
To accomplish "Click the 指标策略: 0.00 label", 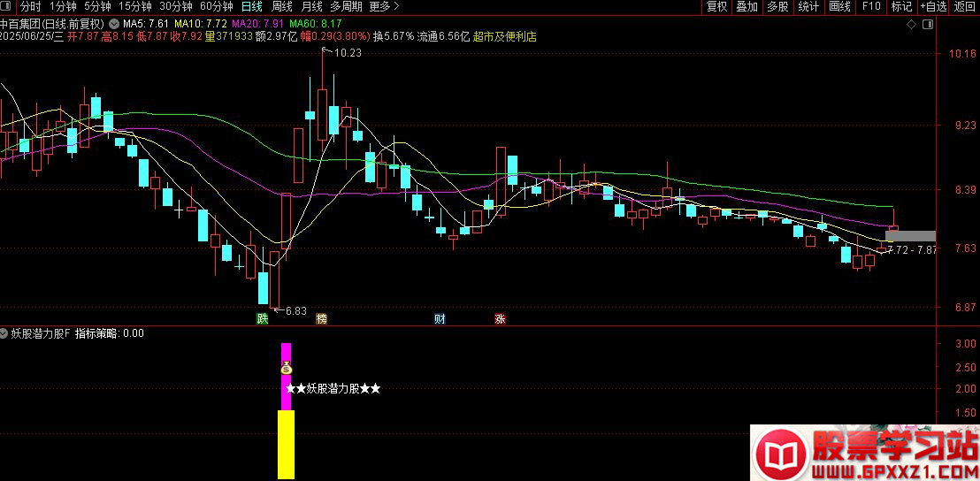I will point(110,333).
